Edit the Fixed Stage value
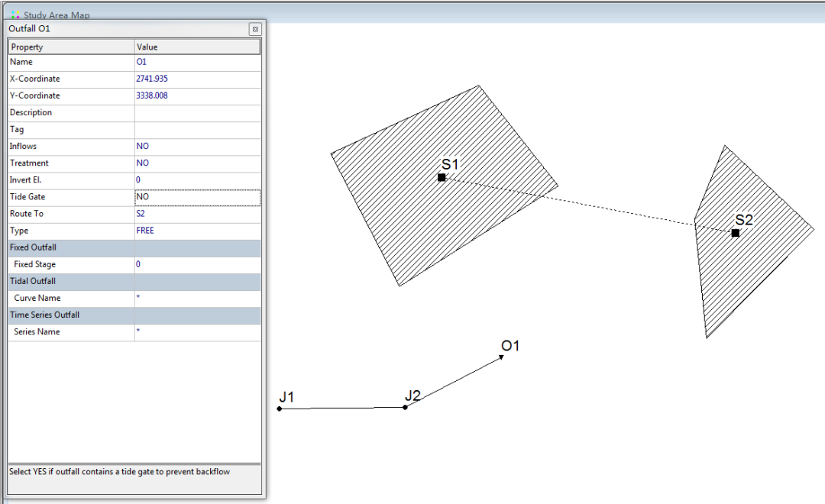The image size is (825, 504). 197,264
